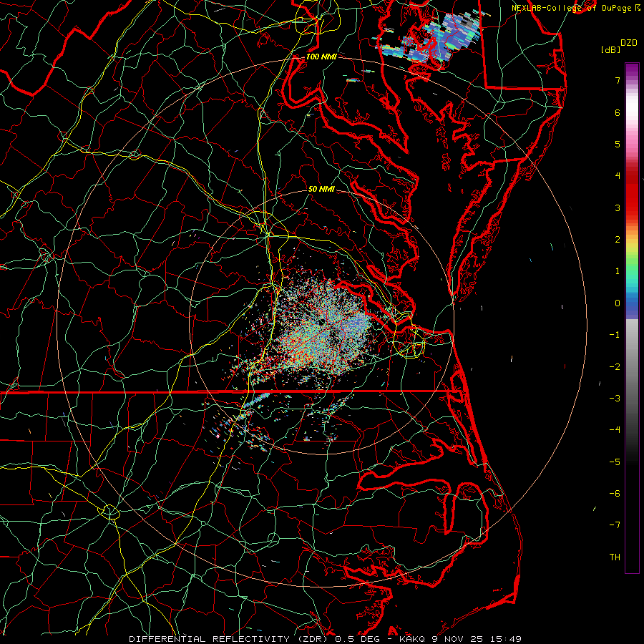Click the 2 value on color scale
This screenshot has width=644, height=644.
coord(618,239)
